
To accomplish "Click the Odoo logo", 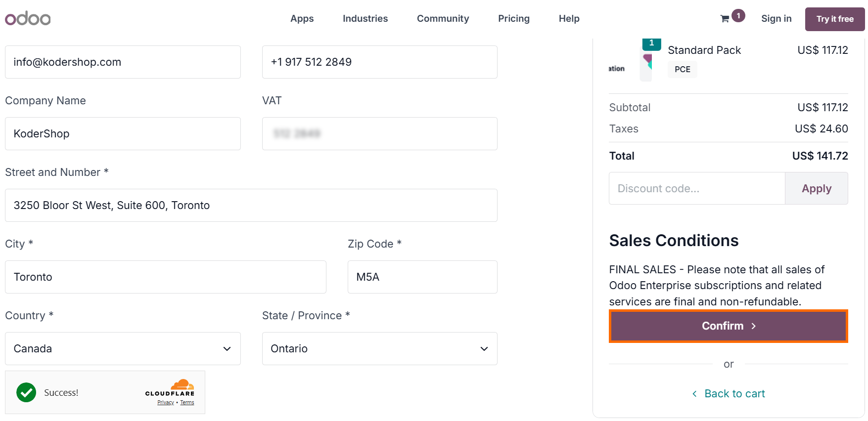I will coord(28,19).
